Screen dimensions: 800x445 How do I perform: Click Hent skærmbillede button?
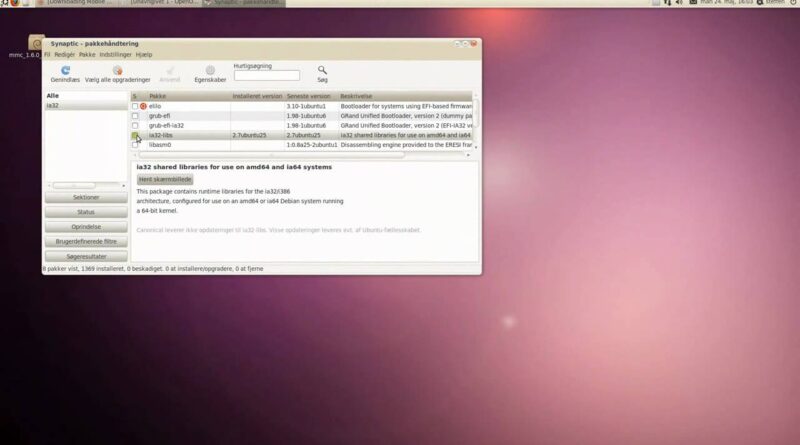(x=165, y=180)
